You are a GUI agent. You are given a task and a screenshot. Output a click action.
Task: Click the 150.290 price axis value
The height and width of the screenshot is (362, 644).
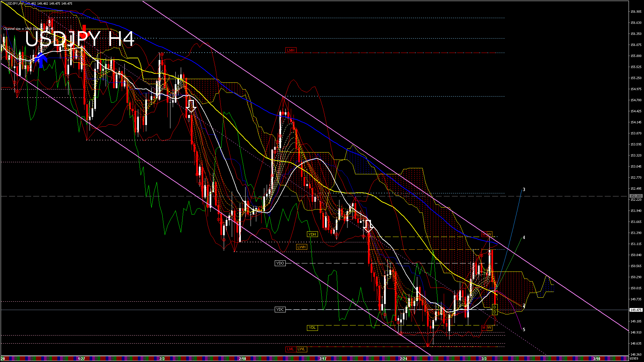tap(636, 277)
